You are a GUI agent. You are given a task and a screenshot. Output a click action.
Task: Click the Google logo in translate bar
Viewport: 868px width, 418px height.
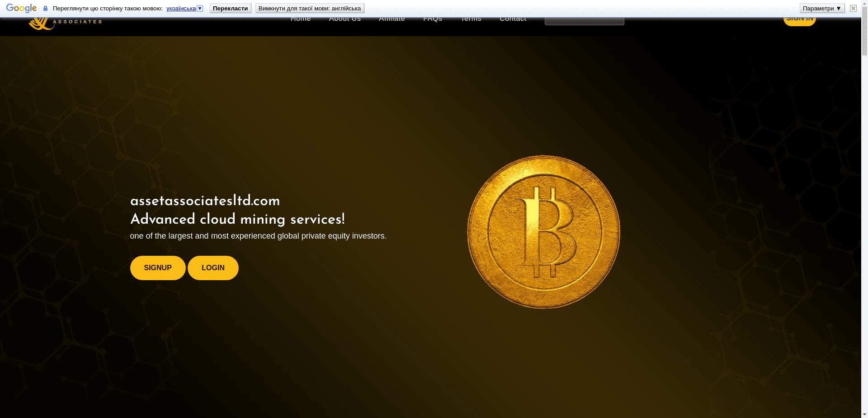pyautogui.click(x=21, y=9)
